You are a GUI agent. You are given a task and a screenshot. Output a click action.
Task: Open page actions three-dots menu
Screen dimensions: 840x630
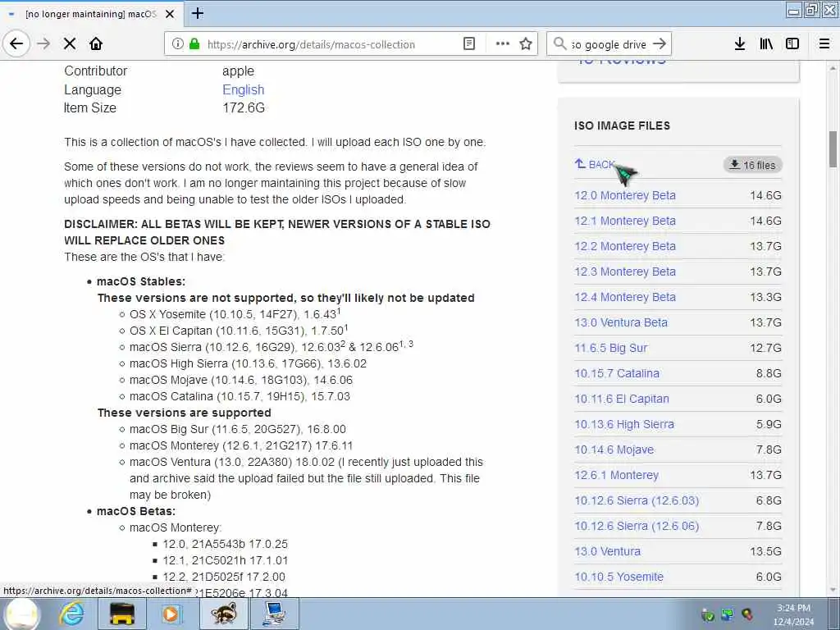coord(503,44)
